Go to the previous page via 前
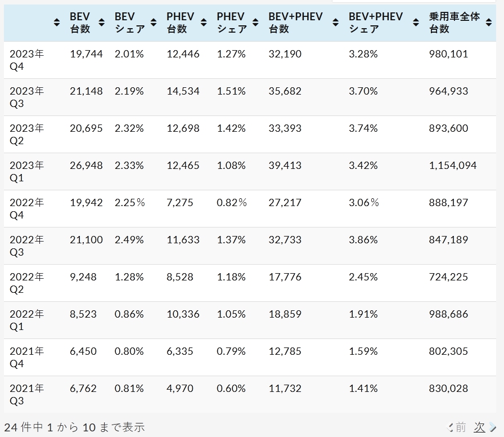This screenshot has width=504, height=437. pyautogui.click(x=460, y=427)
